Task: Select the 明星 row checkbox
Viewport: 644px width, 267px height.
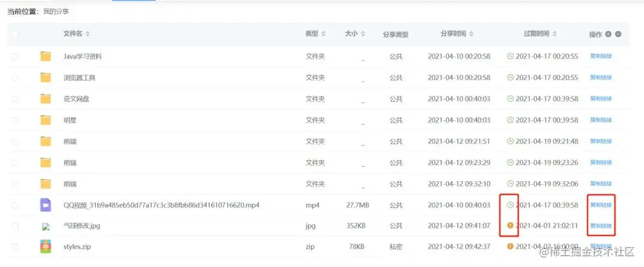Action: 15,120
